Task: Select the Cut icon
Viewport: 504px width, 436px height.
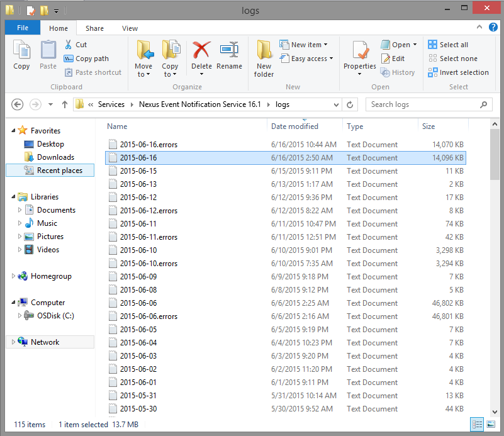Action: (68, 45)
